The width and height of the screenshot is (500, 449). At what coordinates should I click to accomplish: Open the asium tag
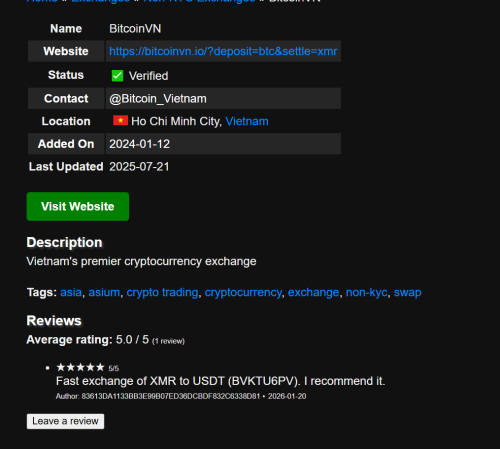pyautogui.click(x=104, y=292)
